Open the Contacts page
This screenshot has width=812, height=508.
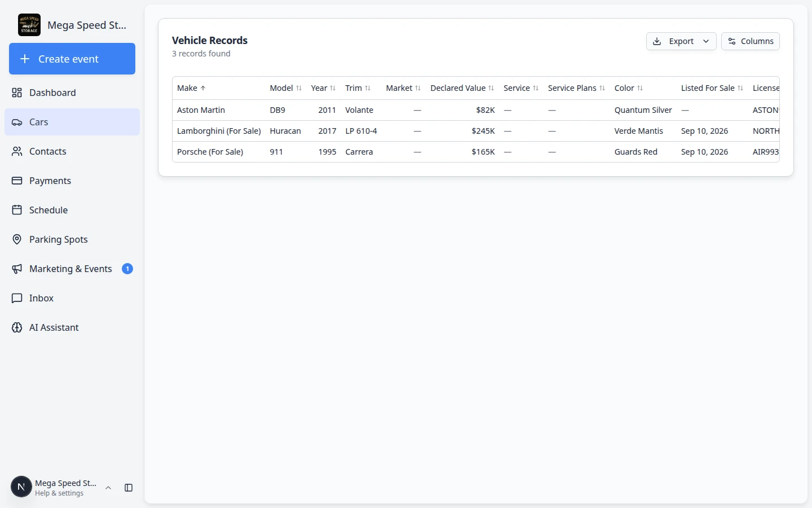pos(72,151)
